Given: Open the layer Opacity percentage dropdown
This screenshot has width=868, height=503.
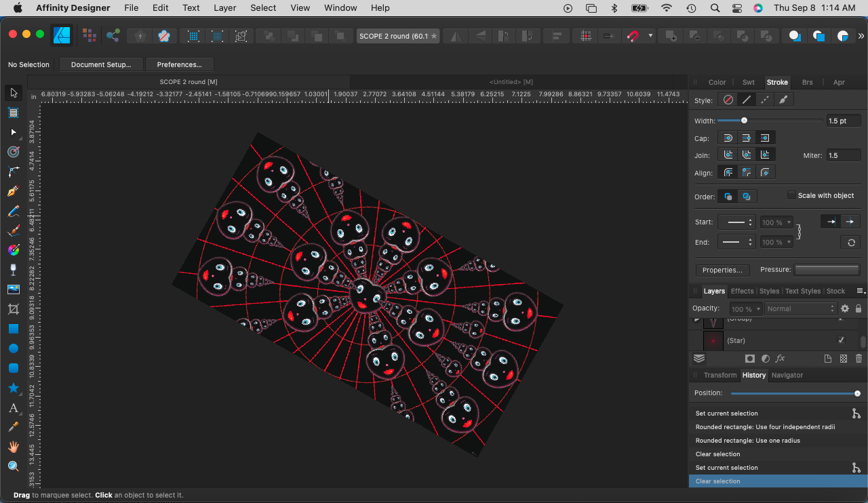Looking at the screenshot, I should point(745,308).
